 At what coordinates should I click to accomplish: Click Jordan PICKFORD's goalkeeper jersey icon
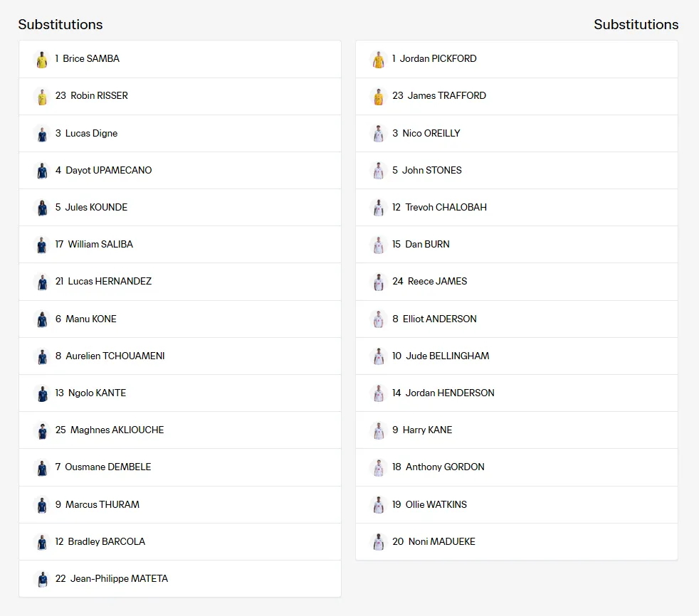tap(379, 59)
